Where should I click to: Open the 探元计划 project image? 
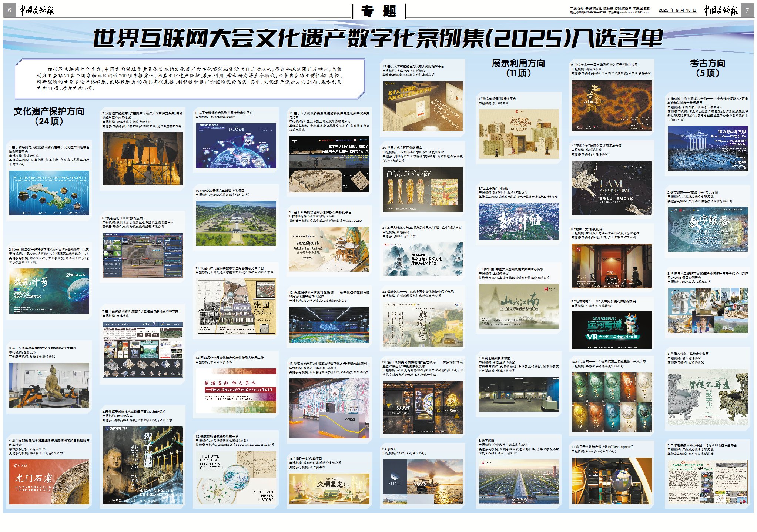pos(49,291)
